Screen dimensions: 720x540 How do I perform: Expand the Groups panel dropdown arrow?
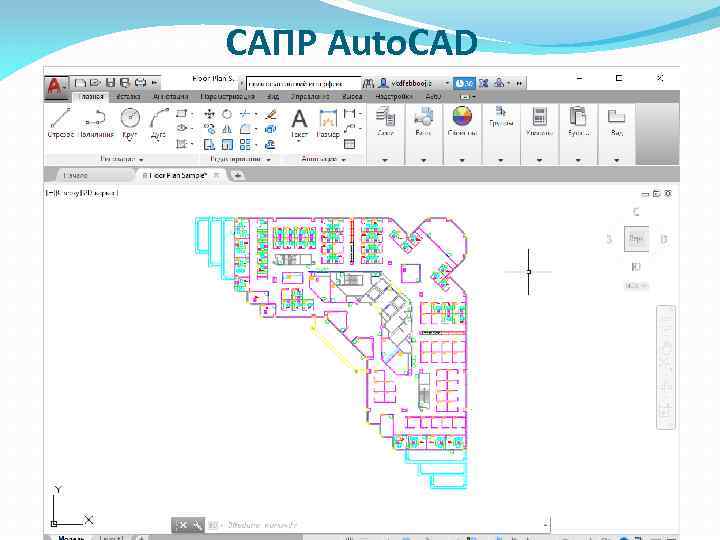click(501, 160)
